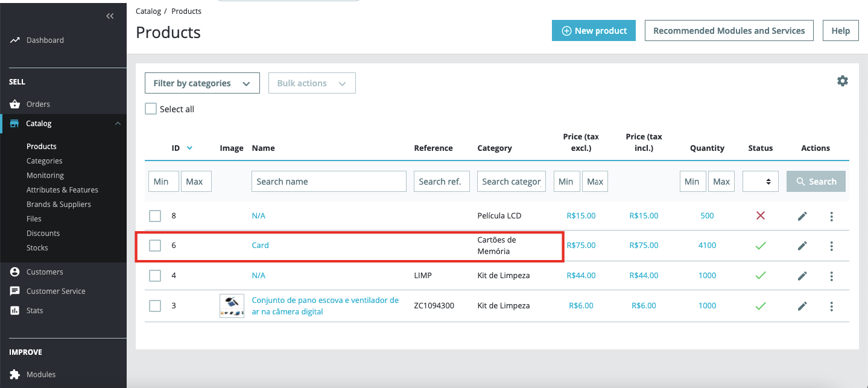Image resolution: width=868 pixels, height=388 pixels.
Task: Collapse the Catalog menu section
Action: [x=118, y=124]
